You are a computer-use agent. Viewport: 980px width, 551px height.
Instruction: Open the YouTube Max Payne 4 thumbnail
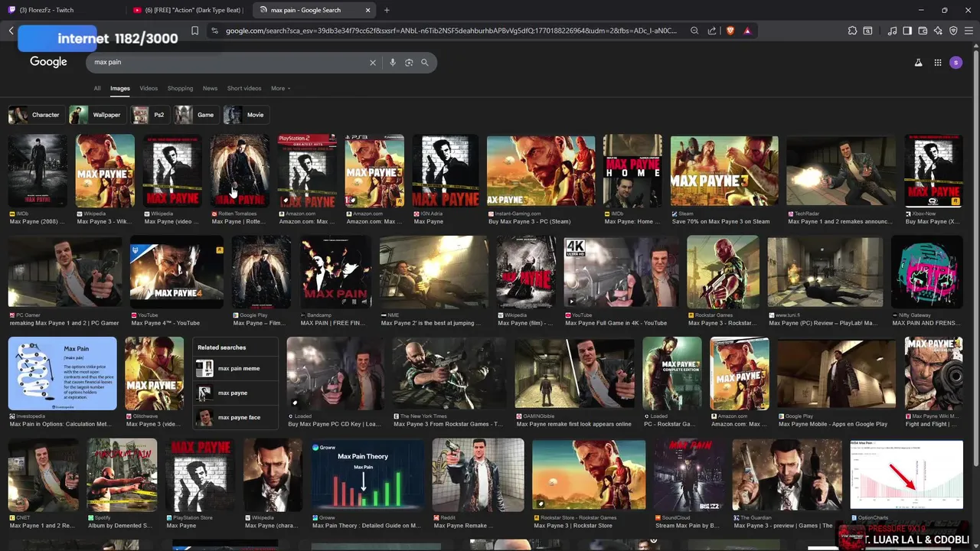point(177,272)
